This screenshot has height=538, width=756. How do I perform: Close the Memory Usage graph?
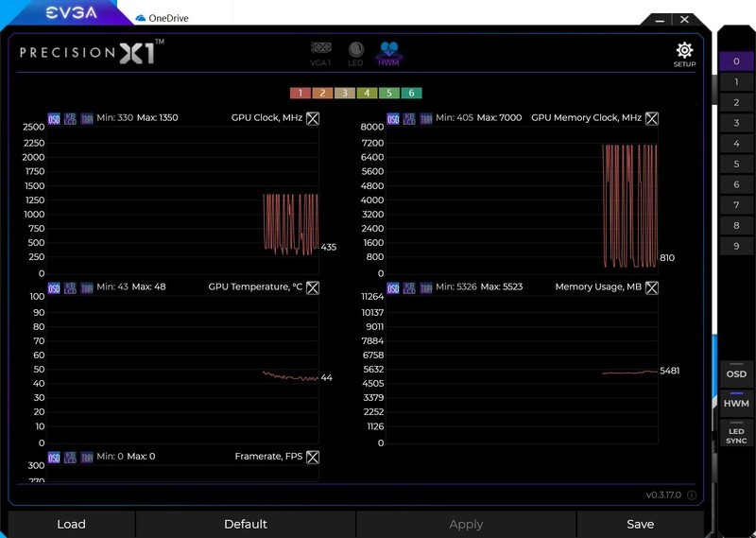pyautogui.click(x=652, y=287)
